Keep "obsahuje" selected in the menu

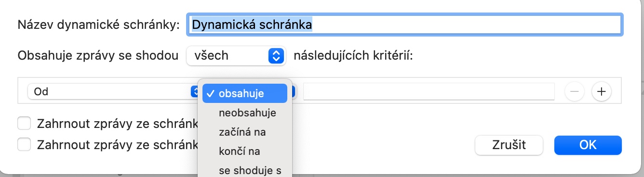pos(245,93)
